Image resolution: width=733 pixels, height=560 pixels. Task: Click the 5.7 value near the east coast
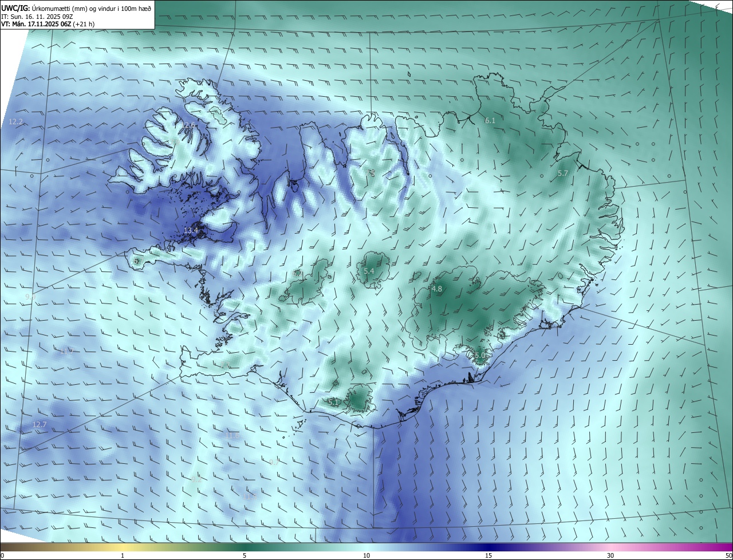click(562, 173)
